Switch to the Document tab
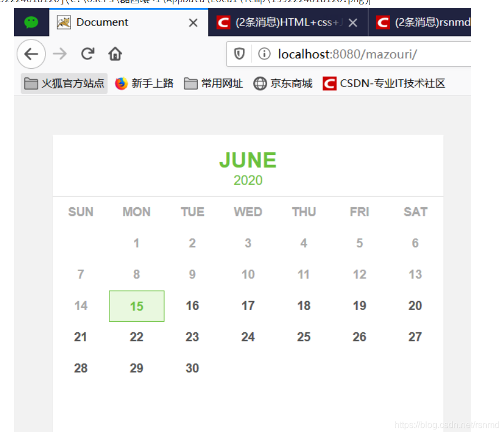504x435 pixels. coord(128,22)
